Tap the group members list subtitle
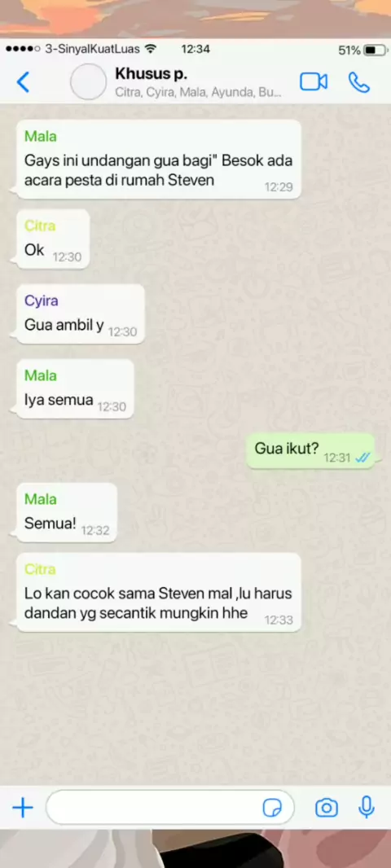 198,93
